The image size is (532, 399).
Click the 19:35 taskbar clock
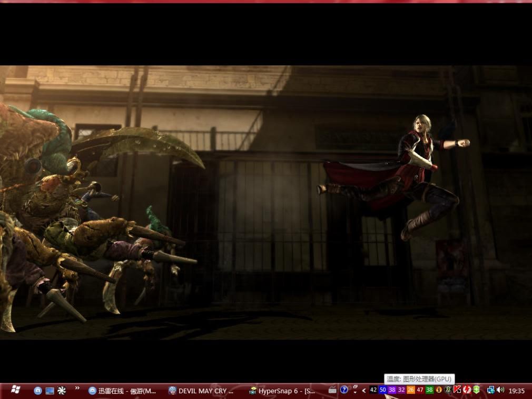point(516,391)
